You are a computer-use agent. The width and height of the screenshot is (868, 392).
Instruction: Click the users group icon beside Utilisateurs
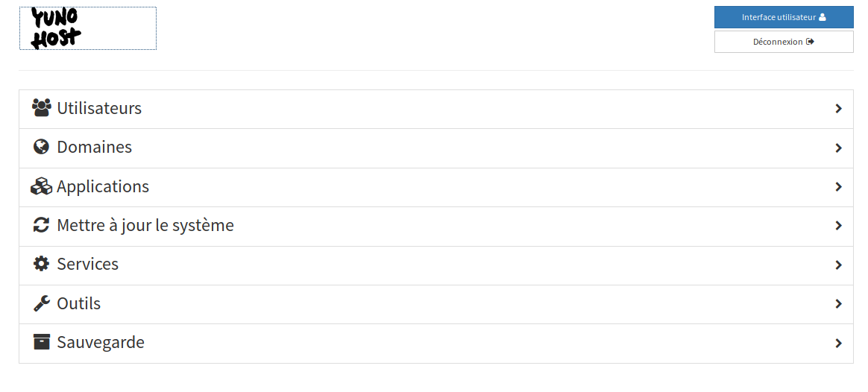(x=42, y=108)
